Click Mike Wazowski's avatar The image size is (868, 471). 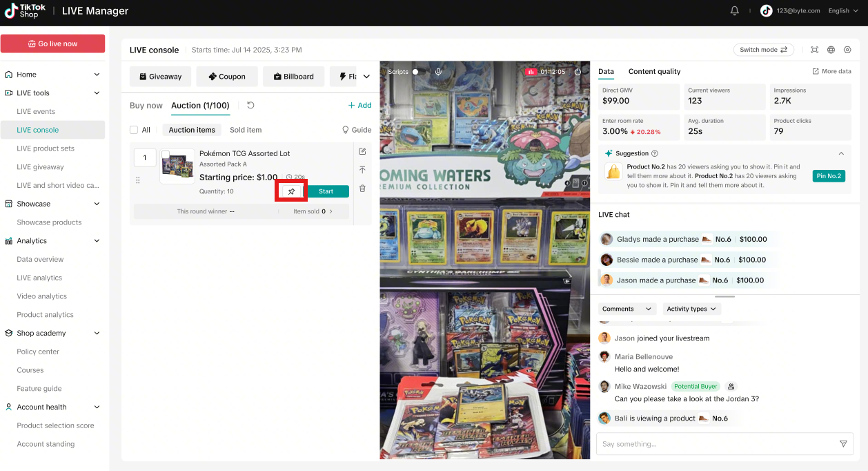click(x=604, y=387)
